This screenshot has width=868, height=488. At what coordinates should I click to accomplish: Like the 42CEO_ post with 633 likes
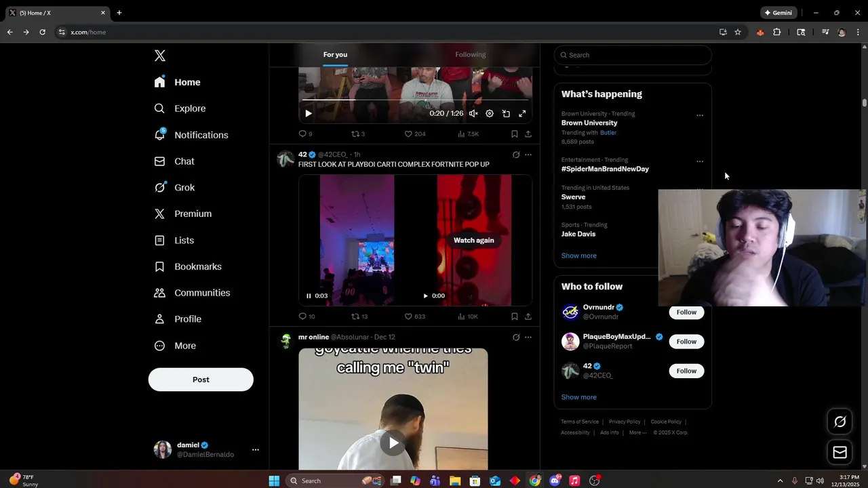click(415, 317)
